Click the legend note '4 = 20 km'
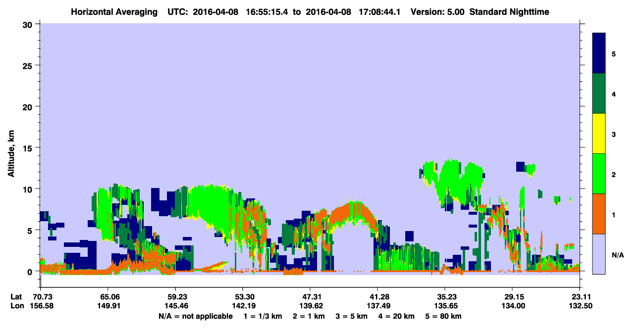Viewport: 644px width, 330px height. pyautogui.click(x=397, y=316)
